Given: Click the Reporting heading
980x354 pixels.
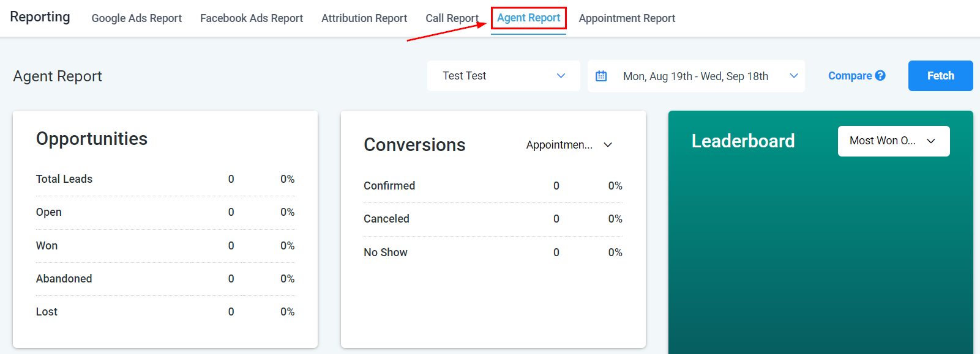Looking at the screenshot, I should pos(40,17).
